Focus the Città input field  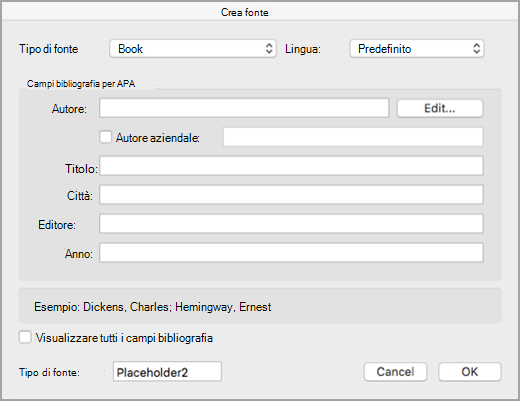[x=291, y=195]
